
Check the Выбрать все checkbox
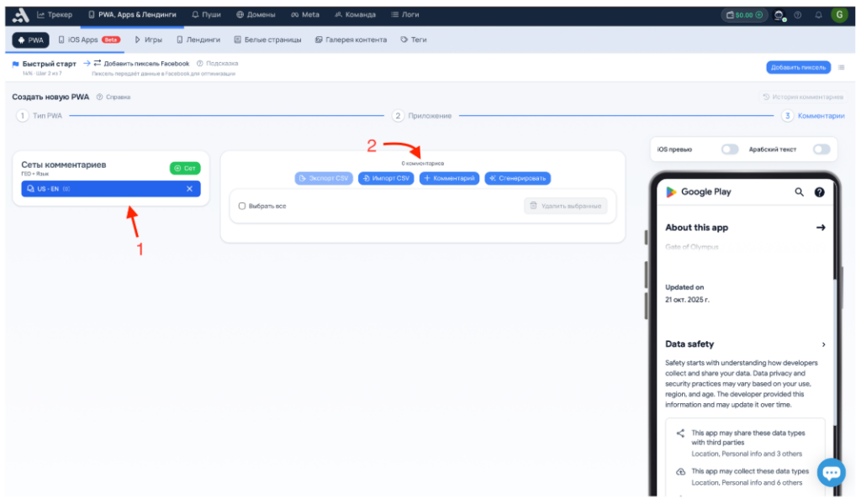point(241,206)
